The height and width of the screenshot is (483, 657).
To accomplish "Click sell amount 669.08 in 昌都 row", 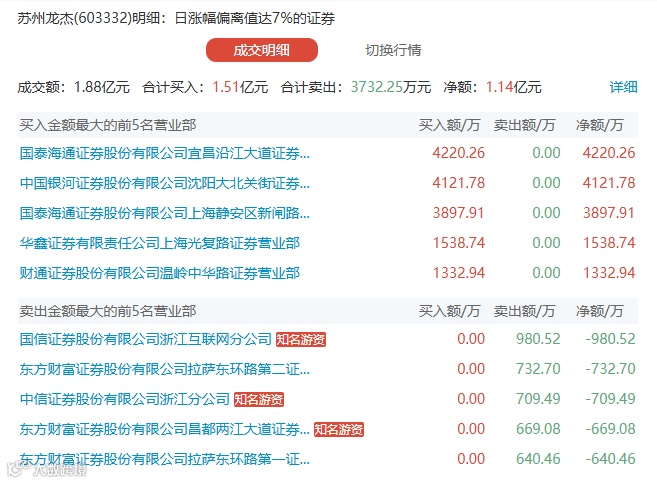I will tap(538, 429).
